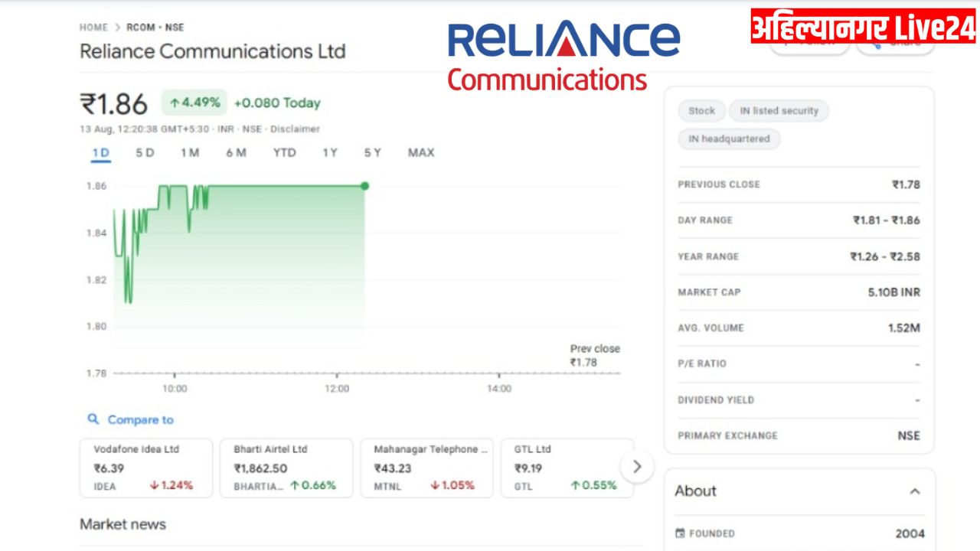This screenshot has width=980, height=551.
Task: Select the 1D chart range tab
Action: (x=100, y=153)
